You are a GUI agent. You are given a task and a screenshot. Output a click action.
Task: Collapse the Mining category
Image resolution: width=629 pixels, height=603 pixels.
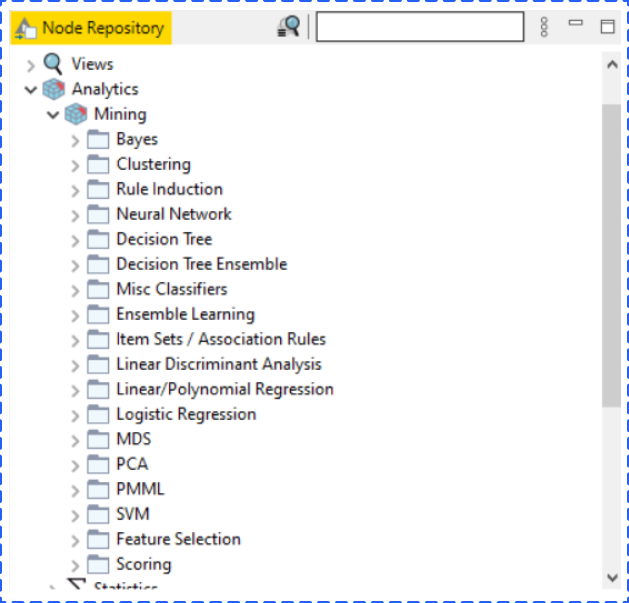click(x=53, y=115)
